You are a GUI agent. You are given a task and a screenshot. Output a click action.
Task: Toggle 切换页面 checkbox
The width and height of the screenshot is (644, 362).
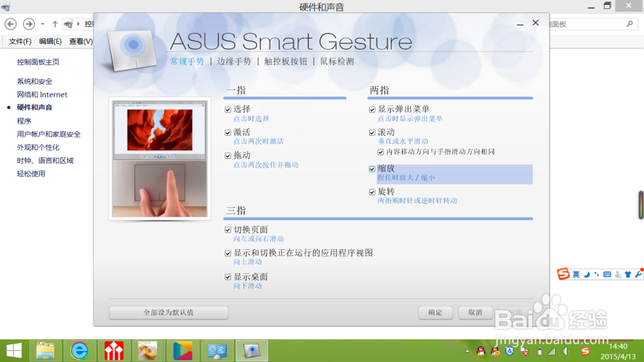[228, 230]
